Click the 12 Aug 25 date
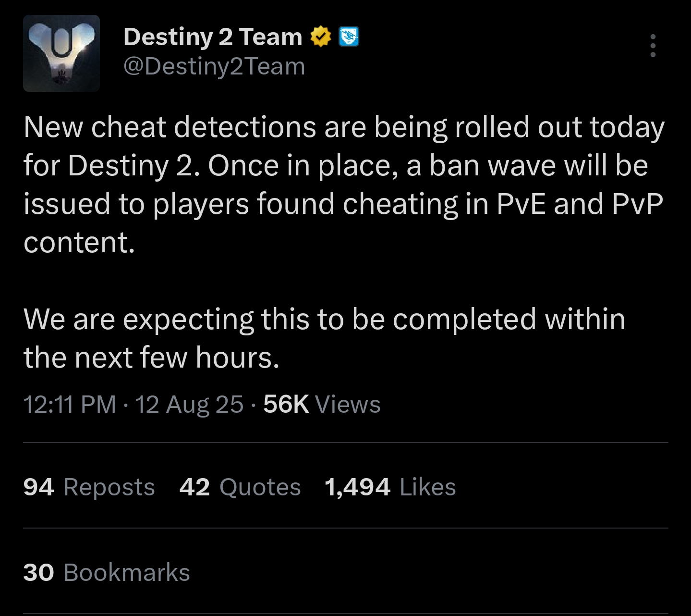 tap(189, 404)
